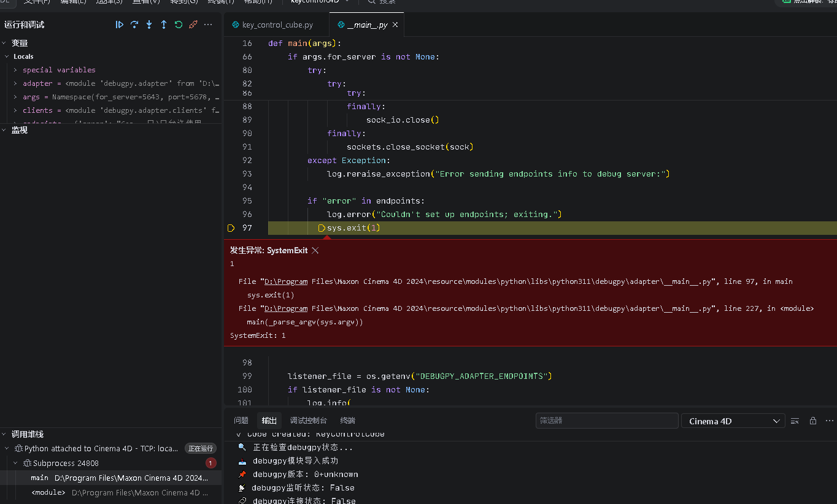
Task: Dismiss the SystemExit exception widget
Action: [x=315, y=250]
